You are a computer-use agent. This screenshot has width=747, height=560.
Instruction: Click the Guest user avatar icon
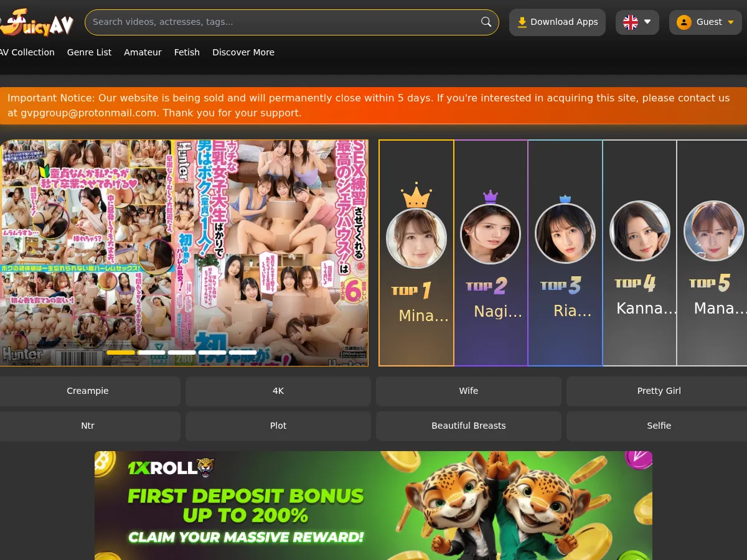coord(684,22)
